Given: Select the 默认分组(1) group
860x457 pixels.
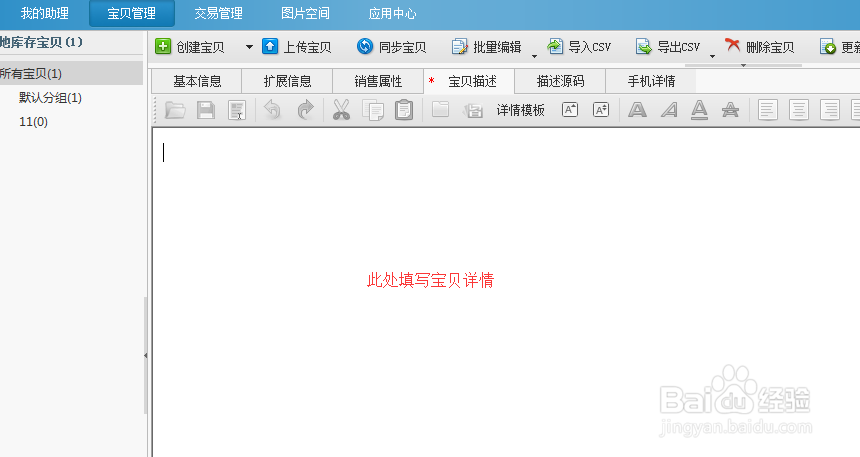Looking at the screenshot, I should click(x=50, y=98).
